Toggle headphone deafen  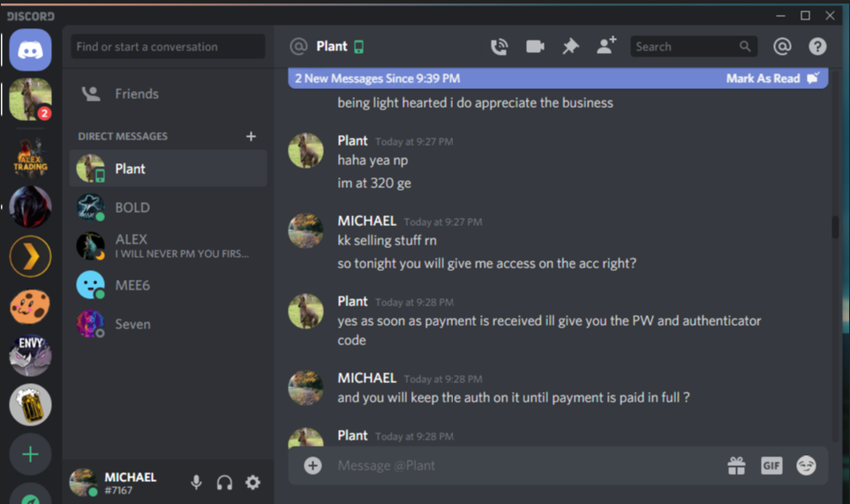click(224, 482)
